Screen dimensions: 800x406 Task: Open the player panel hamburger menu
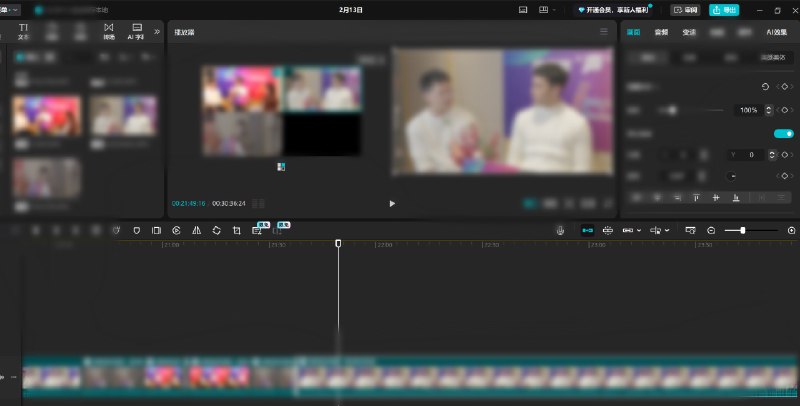[x=603, y=32]
